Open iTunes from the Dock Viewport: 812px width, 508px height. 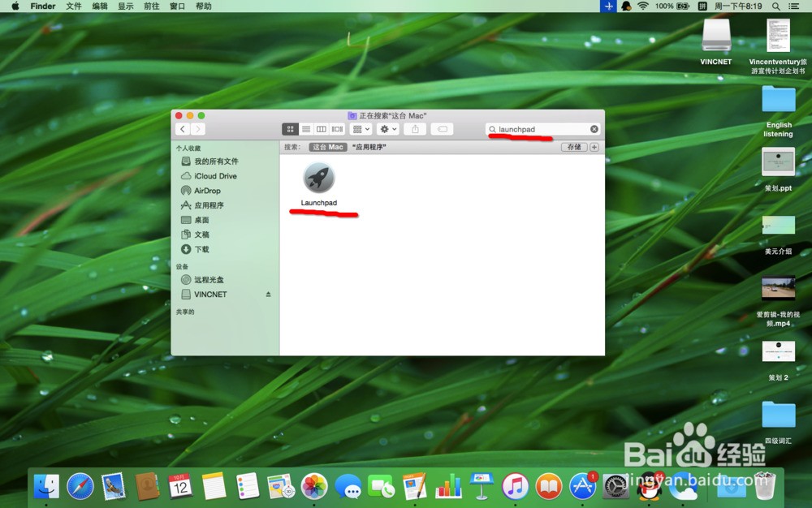(x=516, y=486)
